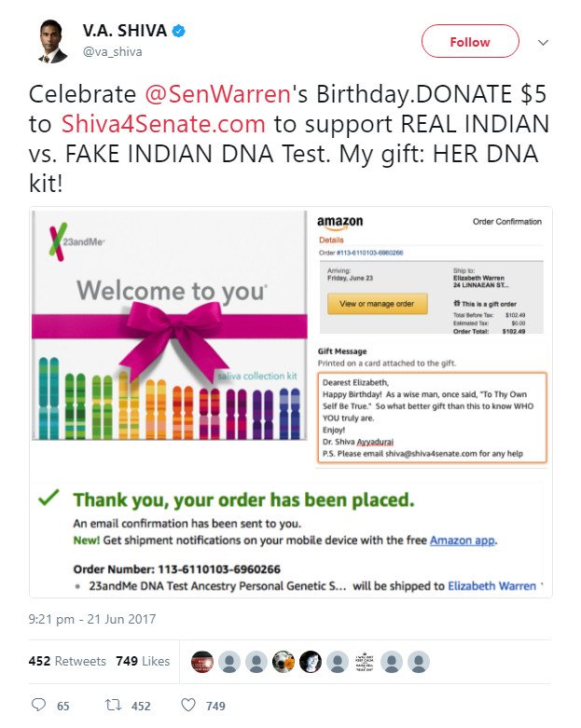View the 452 Retweets list
581x728 pixels.
[x=67, y=661]
